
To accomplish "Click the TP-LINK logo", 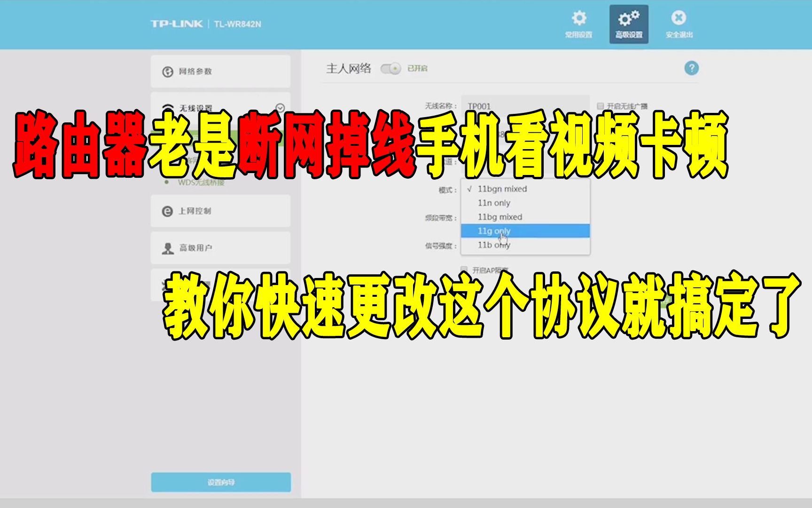I will (177, 24).
